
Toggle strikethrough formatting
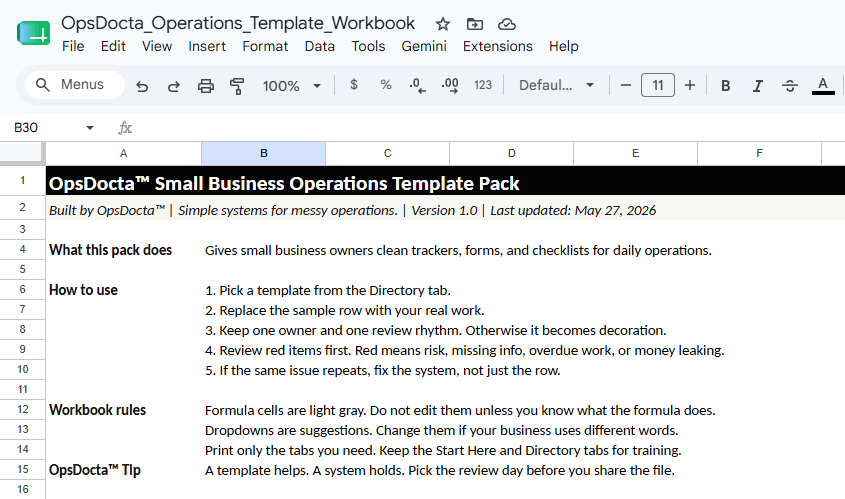[x=790, y=86]
